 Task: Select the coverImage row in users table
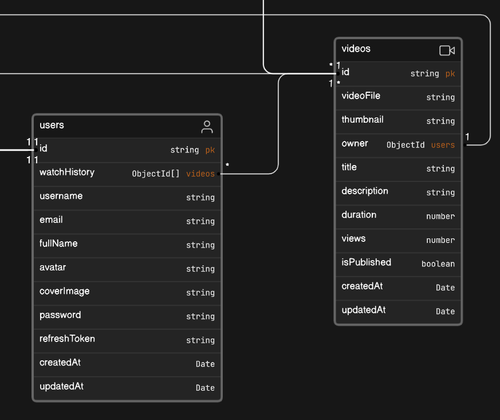[127, 293]
